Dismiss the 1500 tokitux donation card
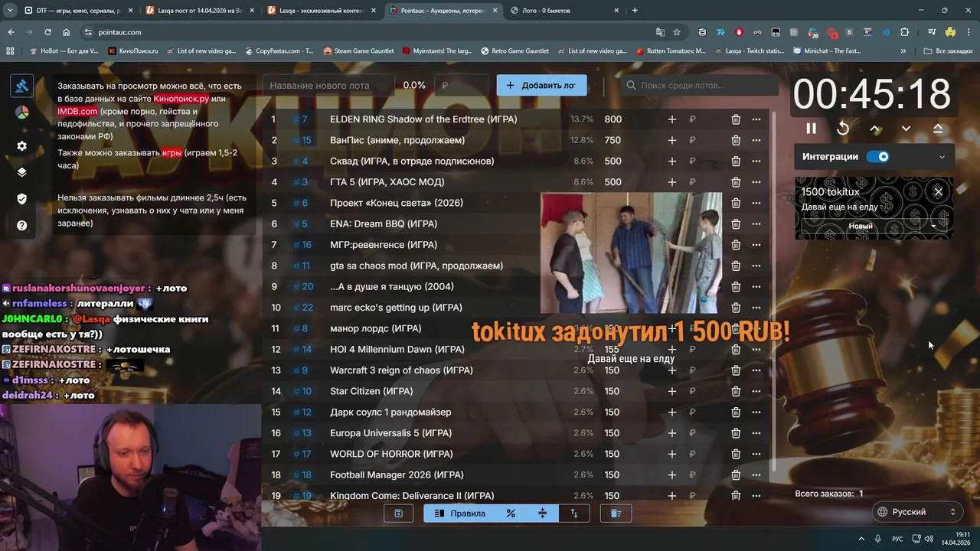 click(938, 191)
